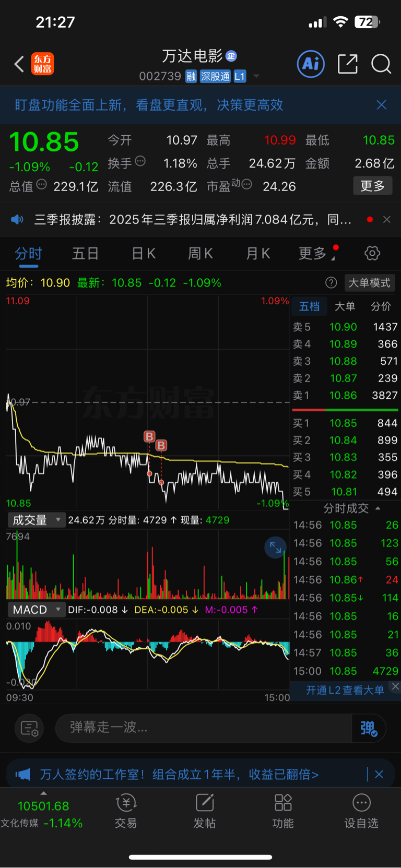
Task: Tap the 总值 info icon
Action: click(x=42, y=184)
